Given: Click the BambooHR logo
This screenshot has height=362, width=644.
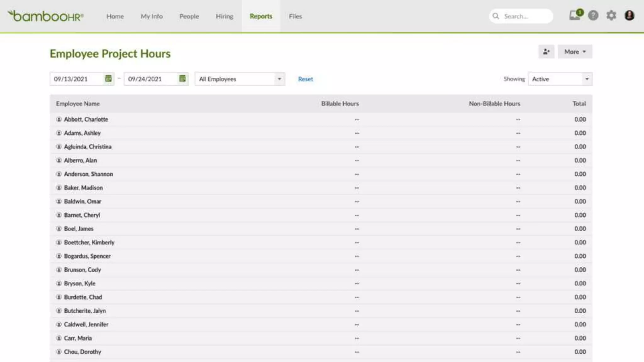Looking at the screenshot, I should (46, 16).
